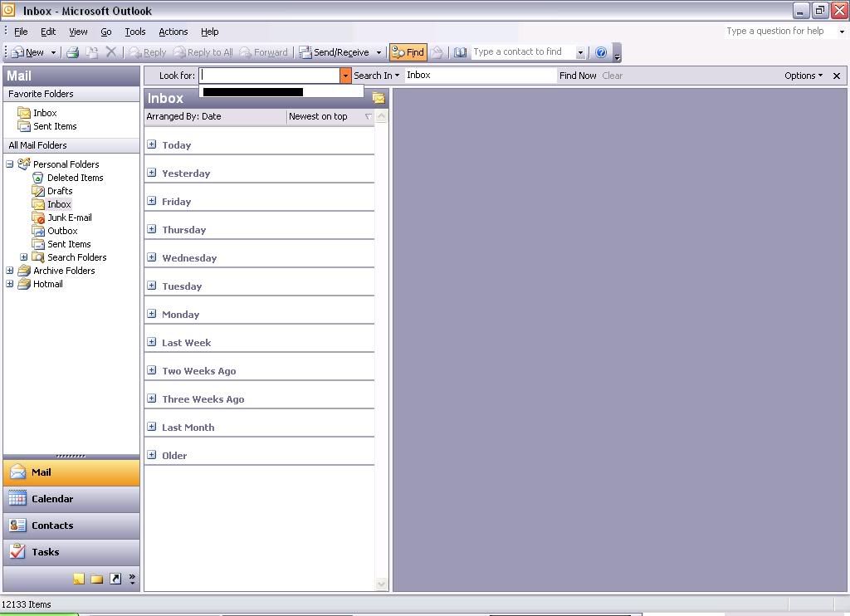Collapse the Personal Folders tree node
The image size is (850, 616).
pyautogui.click(x=10, y=164)
